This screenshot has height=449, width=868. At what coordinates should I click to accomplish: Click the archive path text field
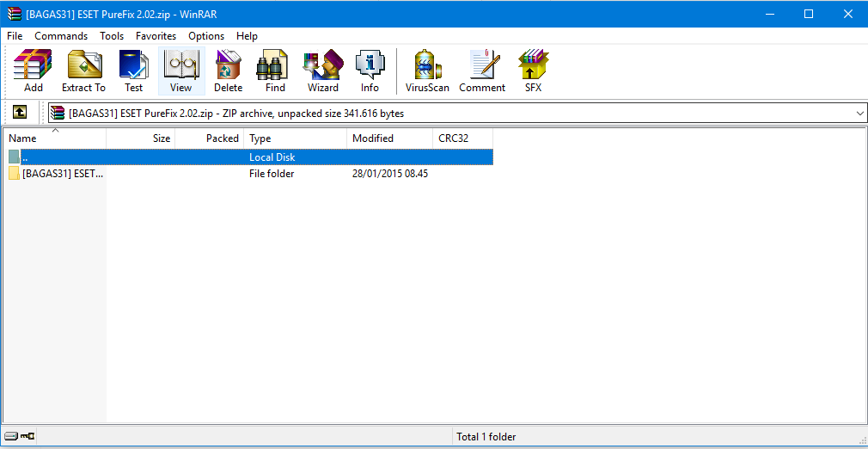click(x=457, y=114)
